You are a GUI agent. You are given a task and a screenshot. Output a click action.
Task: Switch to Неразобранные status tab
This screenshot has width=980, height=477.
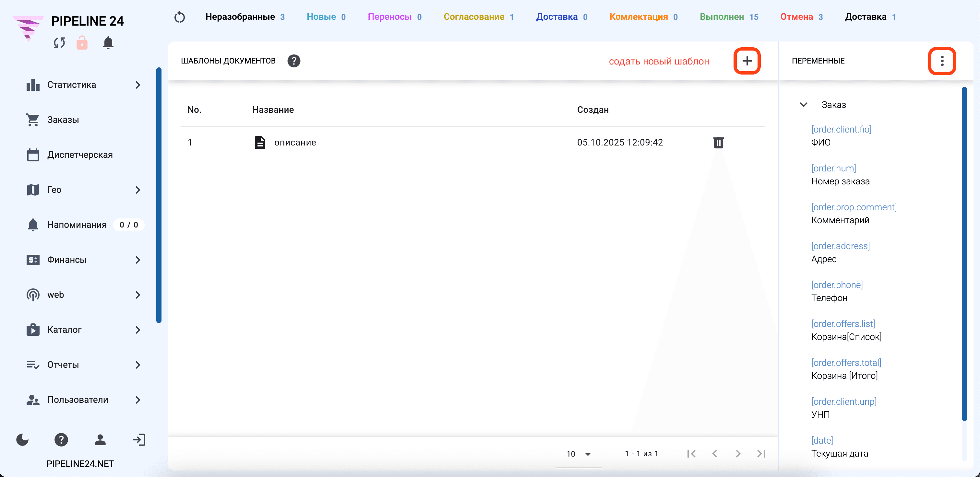click(245, 17)
